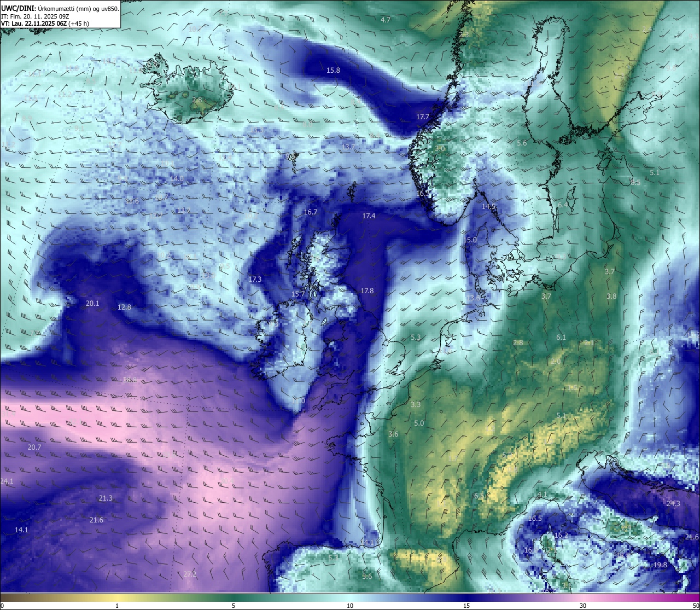
Task: Click the 17.8 value label
Action: click(367, 291)
